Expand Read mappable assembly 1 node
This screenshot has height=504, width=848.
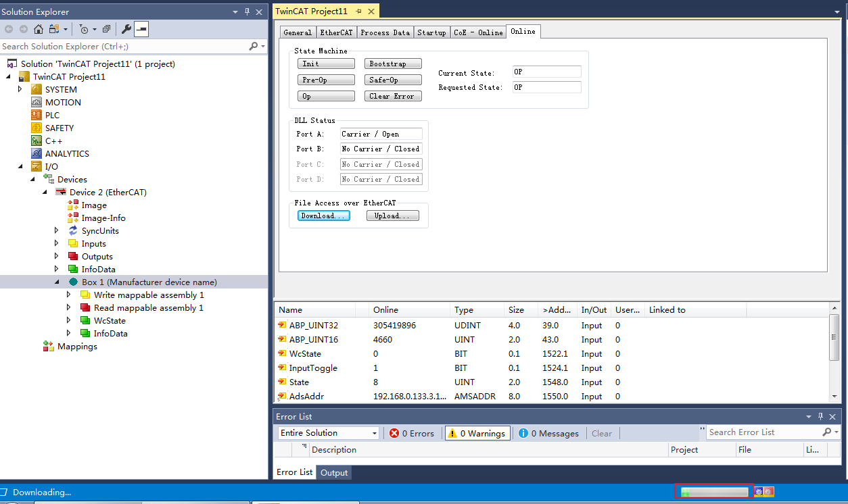click(x=69, y=307)
